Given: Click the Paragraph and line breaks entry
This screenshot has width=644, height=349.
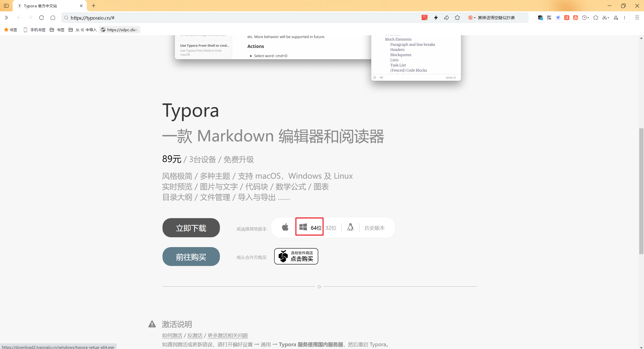Looking at the screenshot, I should (413, 45).
